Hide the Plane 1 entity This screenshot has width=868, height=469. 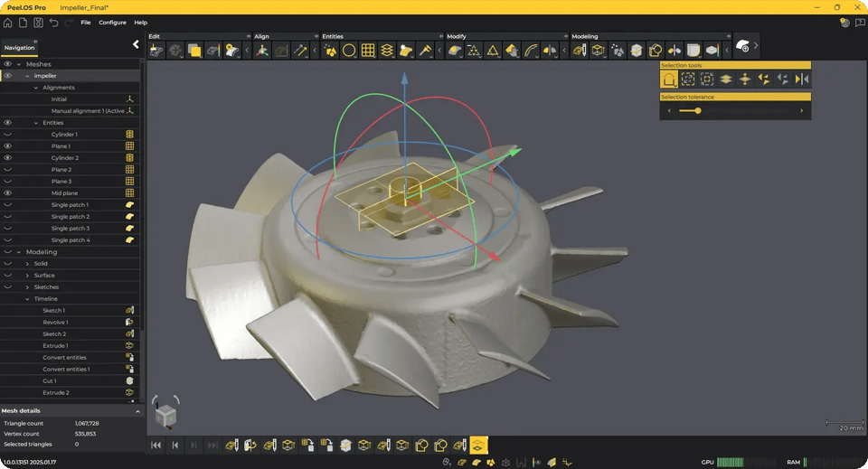tap(7, 146)
